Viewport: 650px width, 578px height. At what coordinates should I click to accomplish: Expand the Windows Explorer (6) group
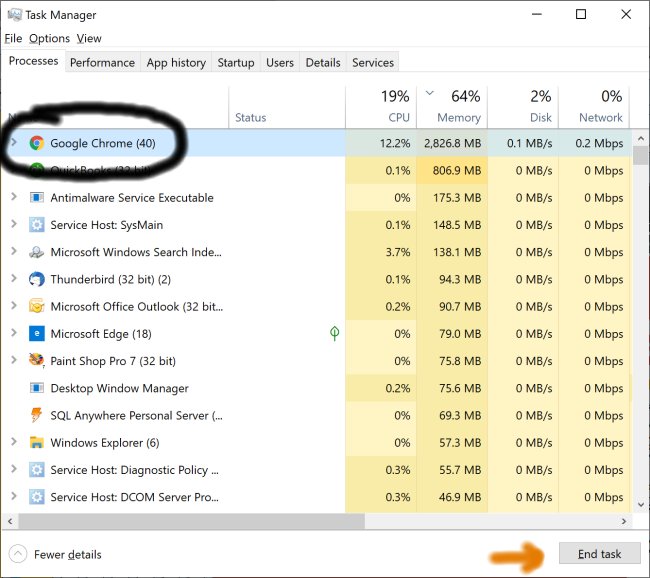pyautogui.click(x=14, y=442)
